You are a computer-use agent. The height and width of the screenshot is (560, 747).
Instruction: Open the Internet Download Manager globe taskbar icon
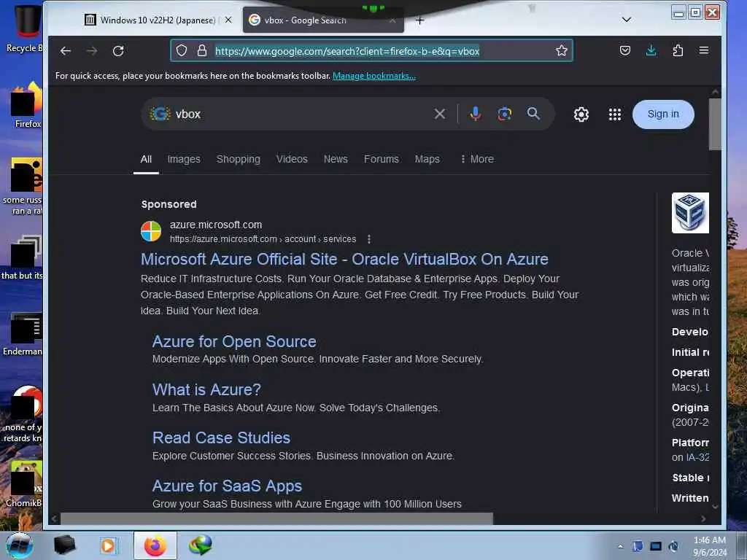click(200, 545)
